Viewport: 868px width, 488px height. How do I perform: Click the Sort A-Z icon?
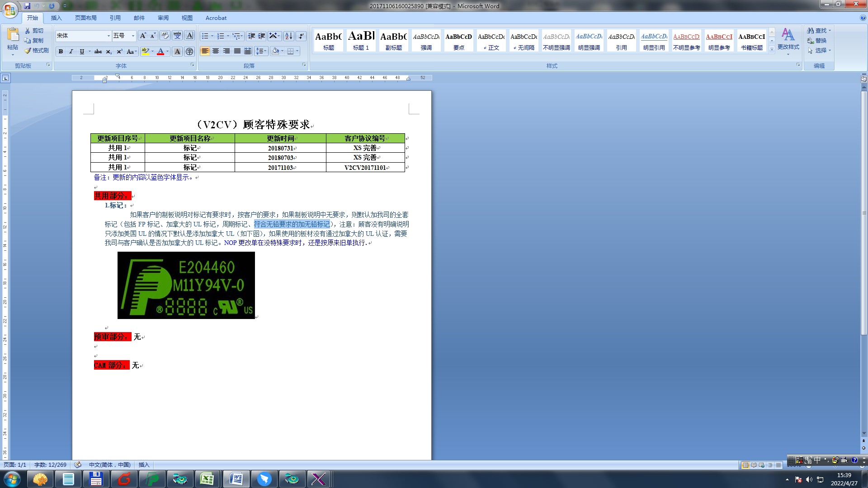pyautogui.click(x=288, y=36)
